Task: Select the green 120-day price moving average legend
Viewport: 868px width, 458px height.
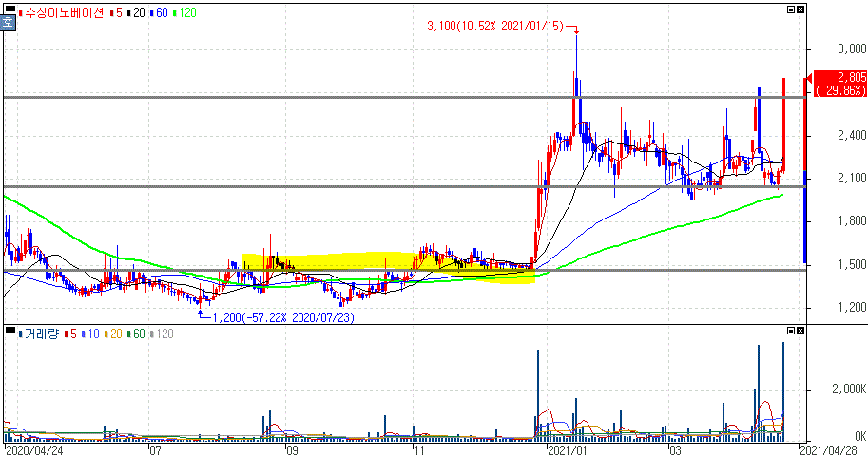Action: pyautogui.click(x=184, y=12)
